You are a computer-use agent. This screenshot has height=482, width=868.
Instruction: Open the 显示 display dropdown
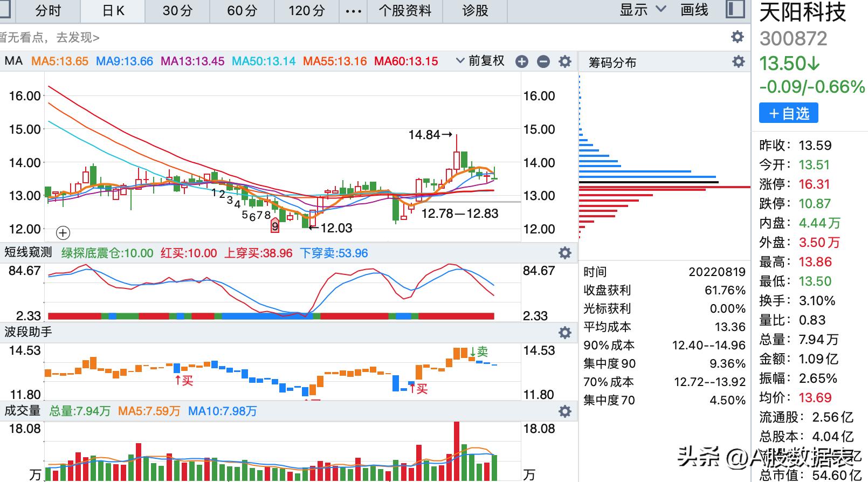pos(643,10)
